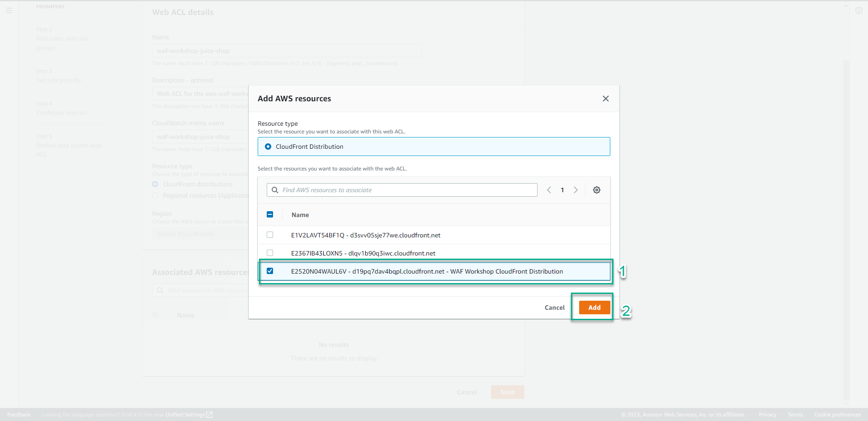Toggle the select-all checkbox in the Name header
The width and height of the screenshot is (868, 421).
[x=270, y=214]
